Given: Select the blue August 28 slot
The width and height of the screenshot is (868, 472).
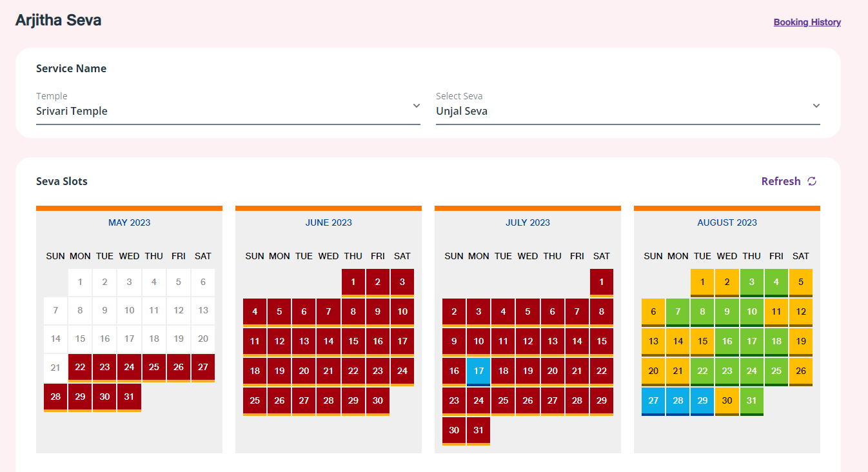Looking at the screenshot, I should coord(678,402).
